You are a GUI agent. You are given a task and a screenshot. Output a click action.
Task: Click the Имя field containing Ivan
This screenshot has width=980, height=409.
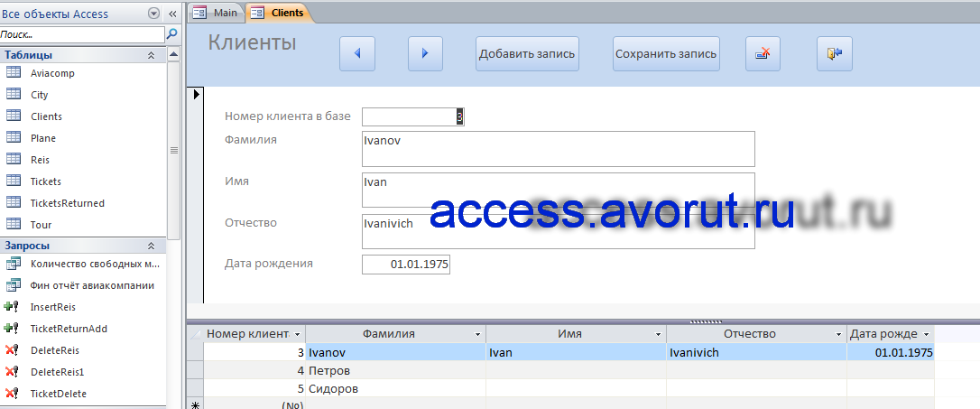558,191
